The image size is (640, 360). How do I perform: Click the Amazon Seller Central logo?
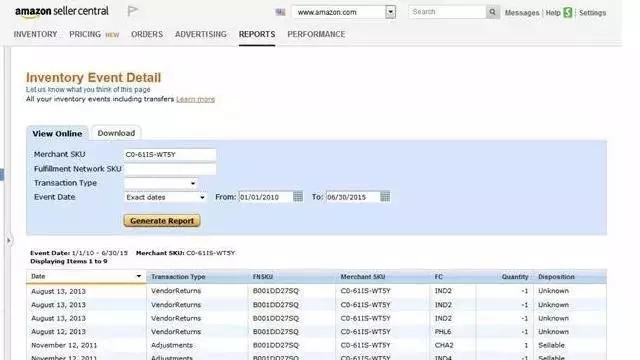pyautogui.click(x=62, y=12)
